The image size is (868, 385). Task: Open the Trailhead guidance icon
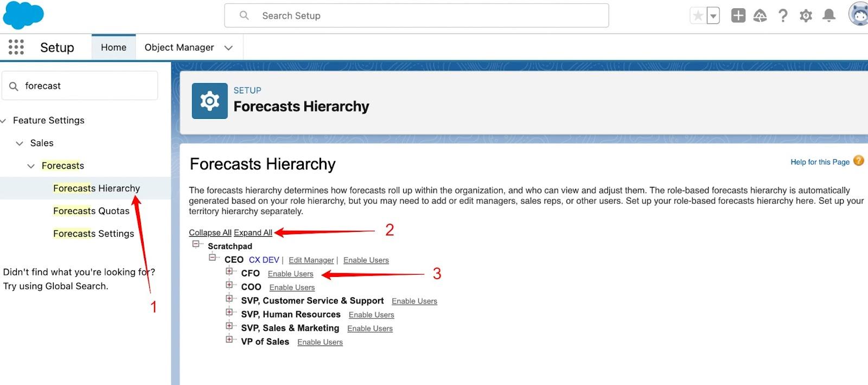click(760, 16)
